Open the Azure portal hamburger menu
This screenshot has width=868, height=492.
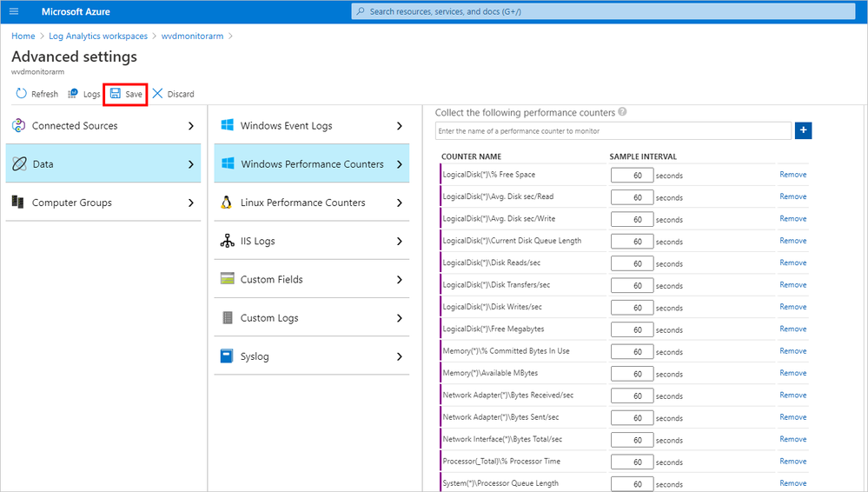(14, 11)
